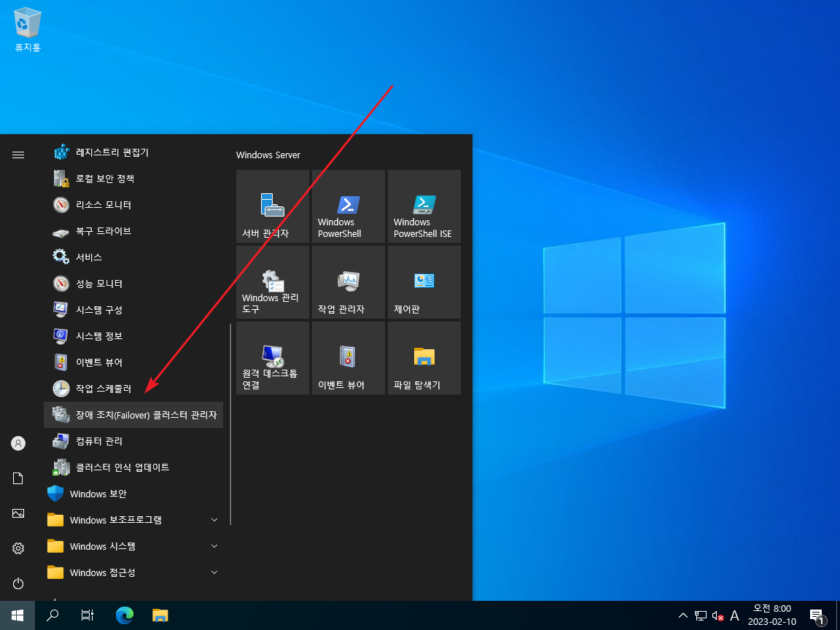Open the clock showing 오전 8:00
The width and height of the screenshot is (840, 630).
[772, 615]
